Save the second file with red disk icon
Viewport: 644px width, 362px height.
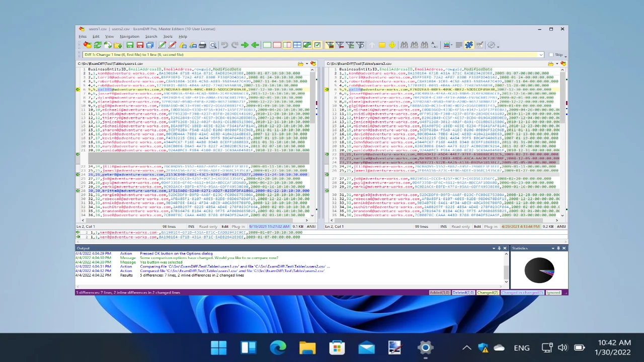[x=140, y=45]
